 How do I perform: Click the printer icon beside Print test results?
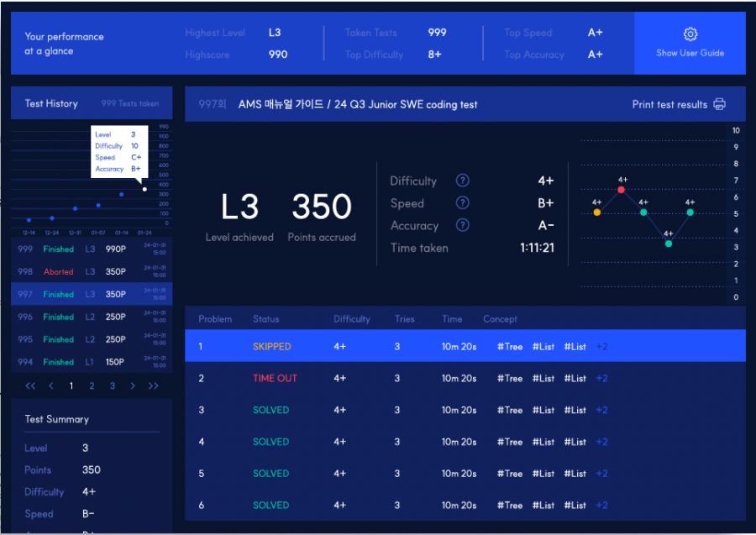pos(719,104)
